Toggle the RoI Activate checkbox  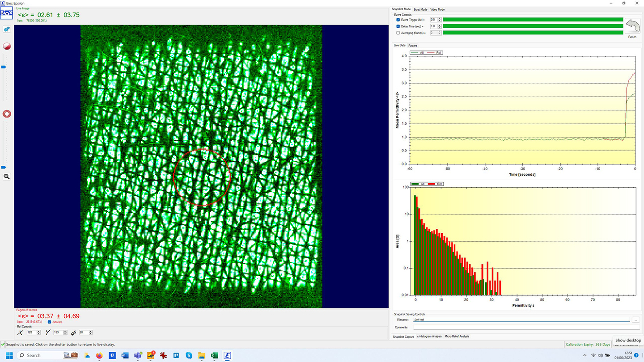coord(49,322)
